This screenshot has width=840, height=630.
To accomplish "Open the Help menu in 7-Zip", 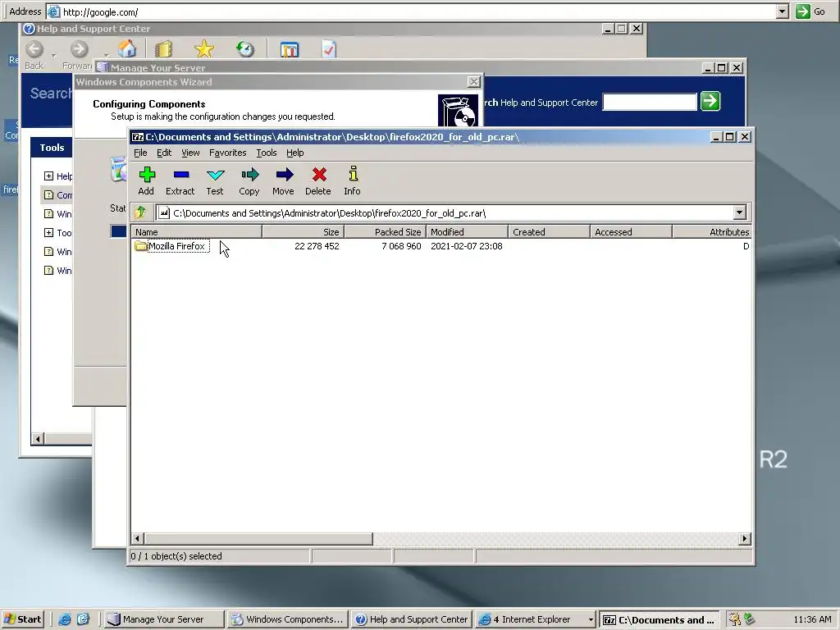I will (294, 153).
